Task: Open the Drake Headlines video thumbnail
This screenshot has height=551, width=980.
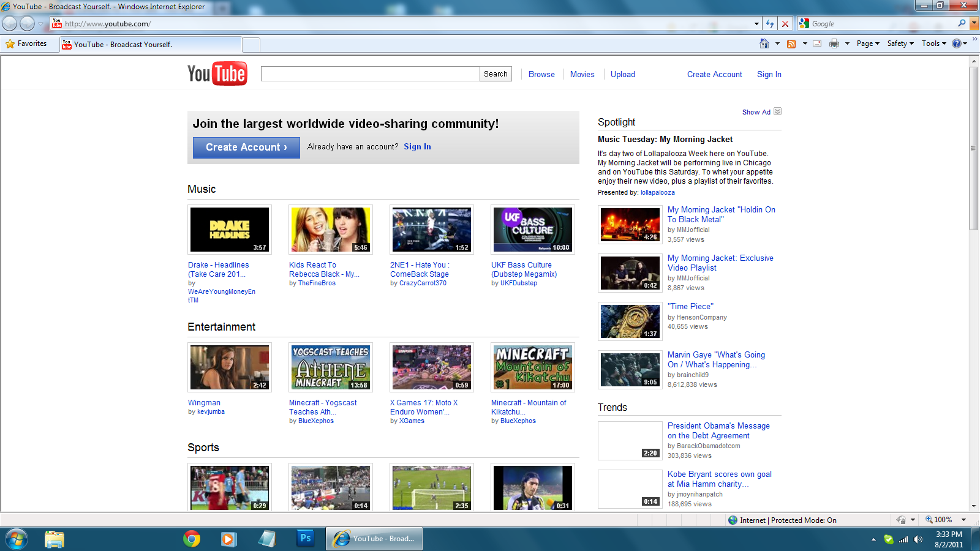Action: 230,230
